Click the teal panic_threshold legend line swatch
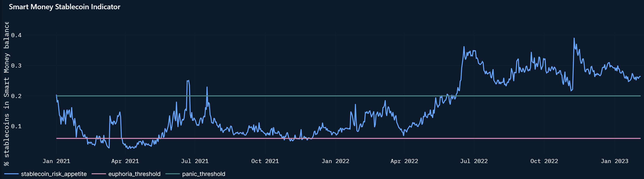The width and height of the screenshot is (644, 179). pos(172,174)
